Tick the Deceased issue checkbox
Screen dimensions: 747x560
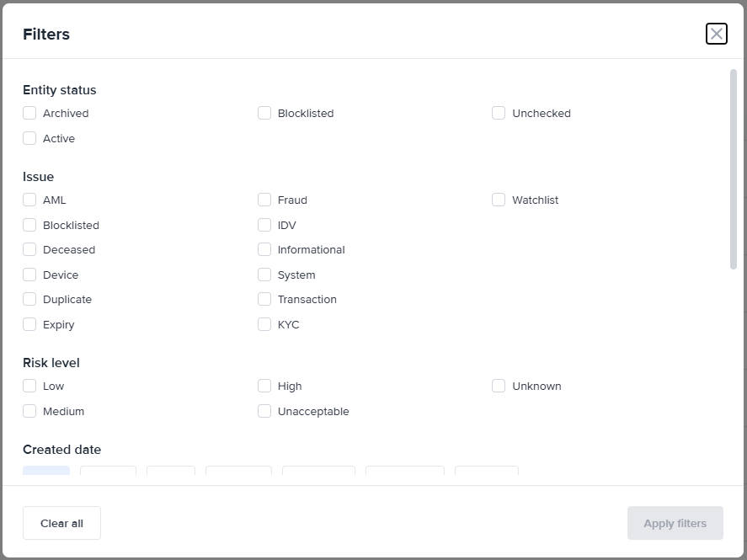point(29,249)
